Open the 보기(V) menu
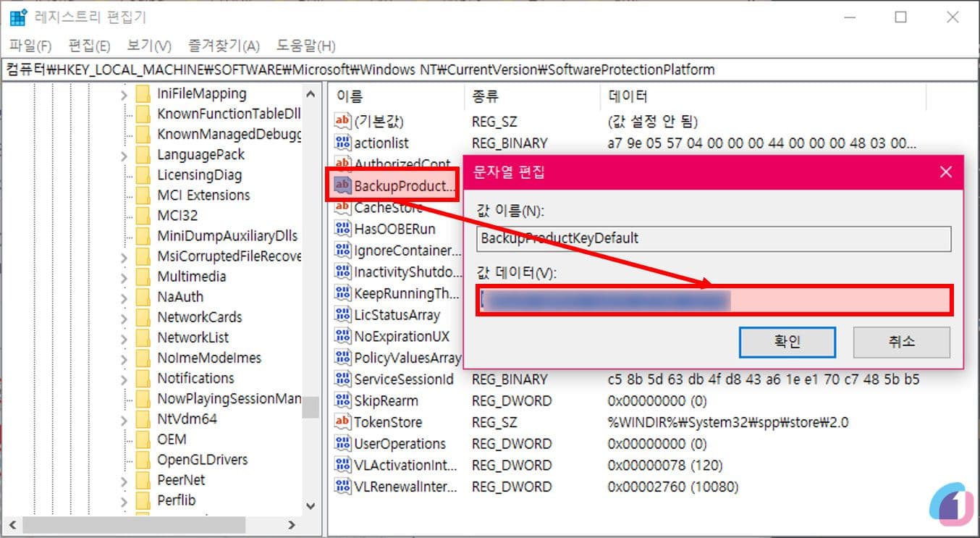Viewport: 980px width, 538px height. point(148,46)
